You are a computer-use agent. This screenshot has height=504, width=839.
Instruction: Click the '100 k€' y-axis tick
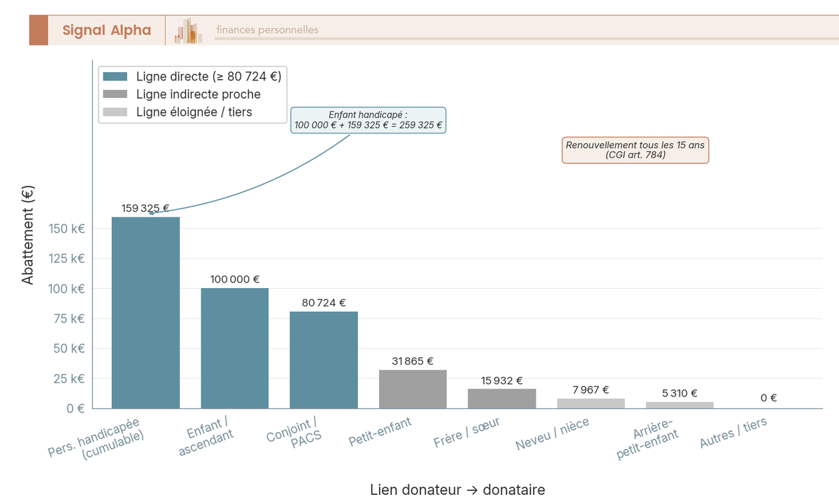click(x=67, y=289)
